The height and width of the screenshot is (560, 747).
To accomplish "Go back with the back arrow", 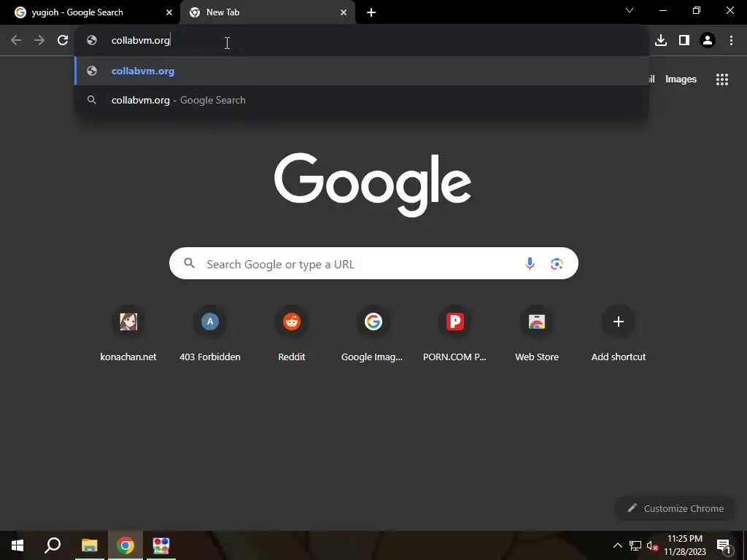I will [x=16, y=40].
